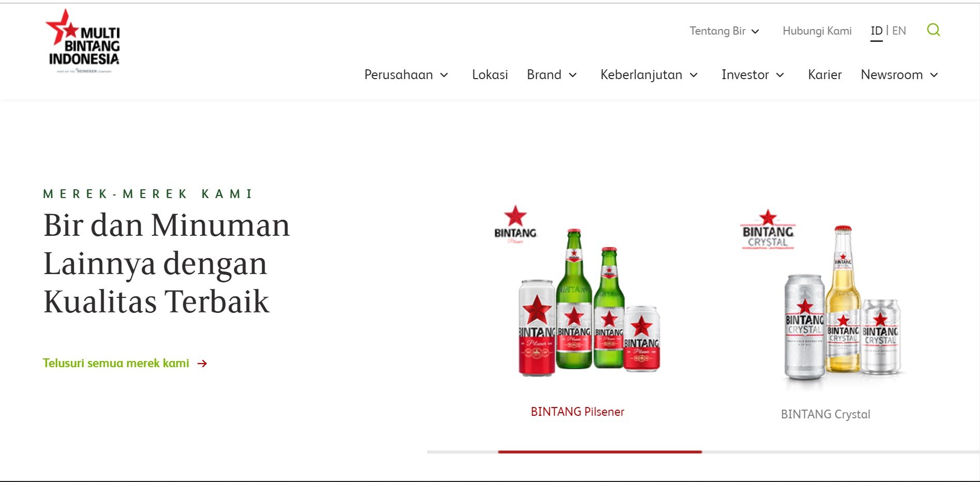Open the search magnifier icon
This screenshot has height=482, width=980.
pos(933,30)
